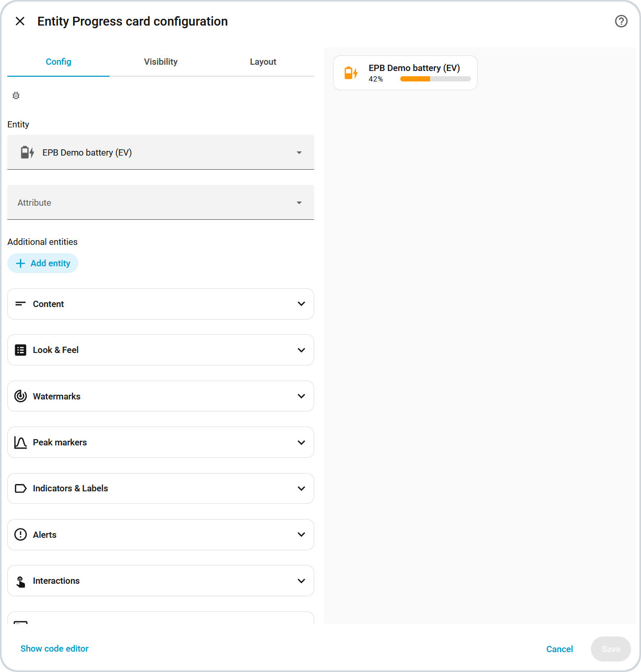
Task: Switch to the Visibility tab
Action: [x=161, y=62]
